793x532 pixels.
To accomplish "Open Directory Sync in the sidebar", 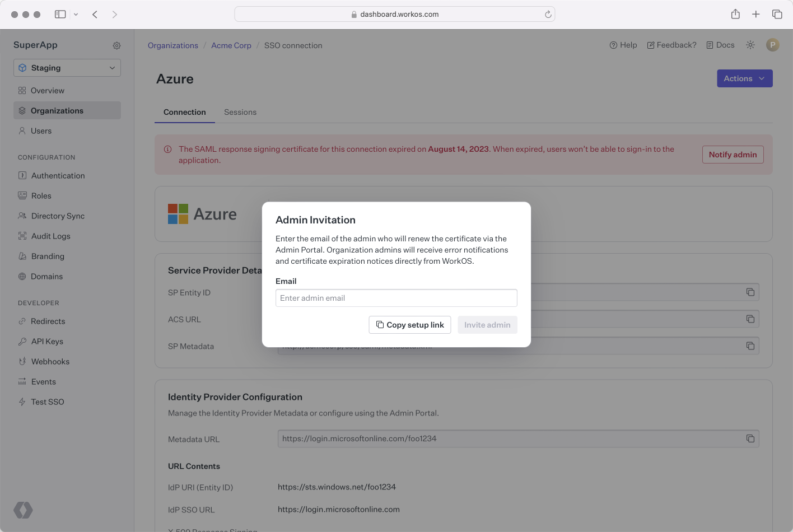I will 58,216.
